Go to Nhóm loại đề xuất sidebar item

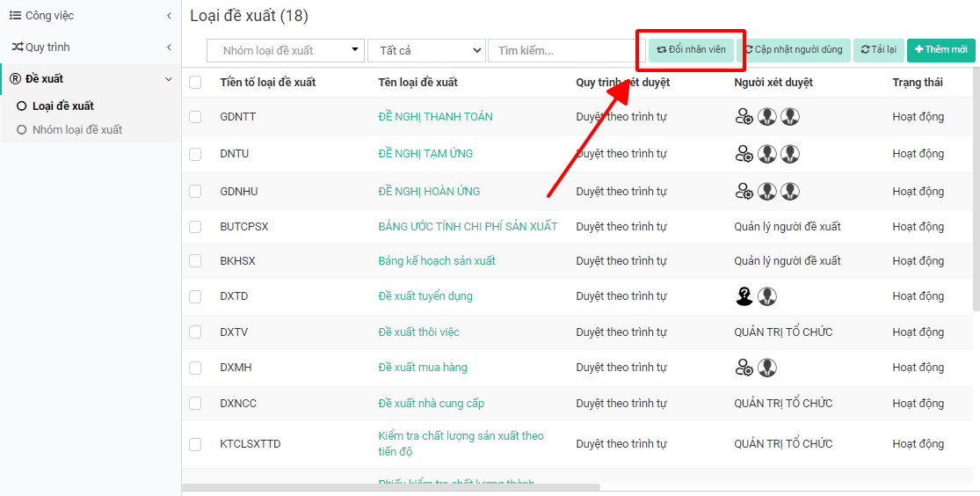(x=76, y=130)
